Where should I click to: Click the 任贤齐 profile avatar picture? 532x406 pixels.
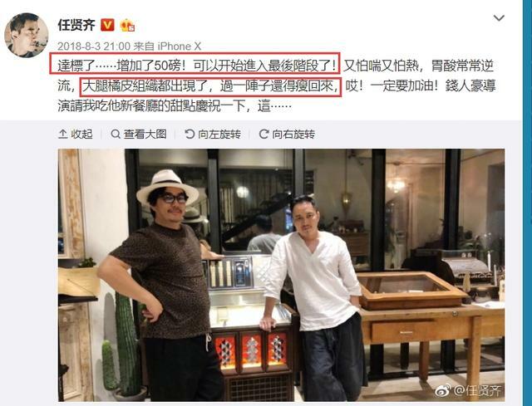click(26, 35)
